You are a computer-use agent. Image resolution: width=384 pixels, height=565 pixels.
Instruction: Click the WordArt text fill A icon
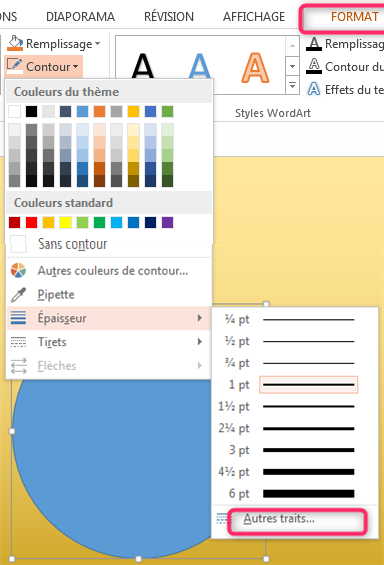pyautogui.click(x=314, y=44)
